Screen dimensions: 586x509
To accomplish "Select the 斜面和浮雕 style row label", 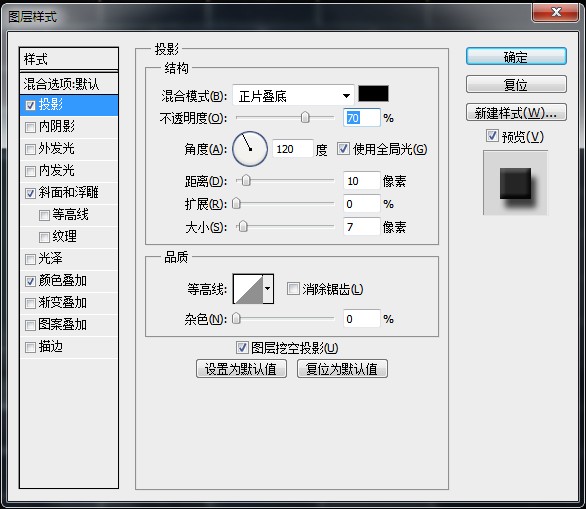I will 69,192.
